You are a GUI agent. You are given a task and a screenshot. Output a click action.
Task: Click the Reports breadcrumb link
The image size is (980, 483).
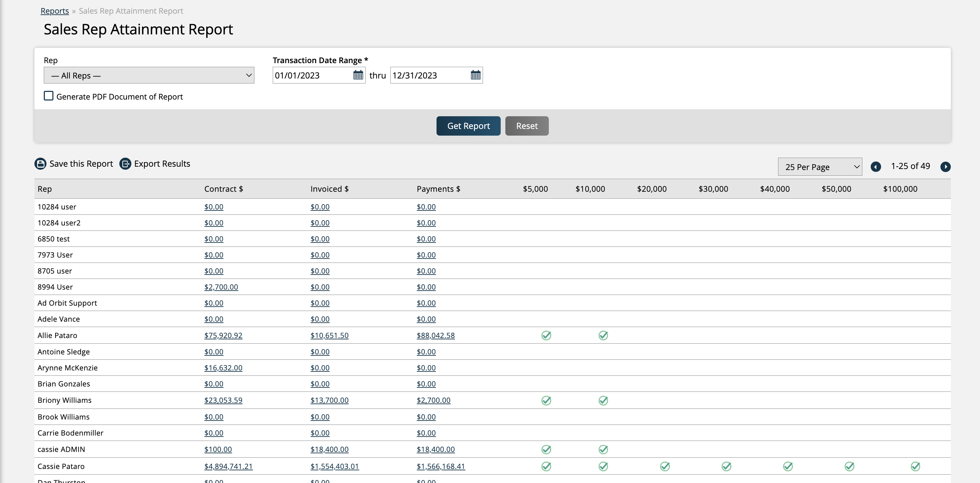pos(54,11)
